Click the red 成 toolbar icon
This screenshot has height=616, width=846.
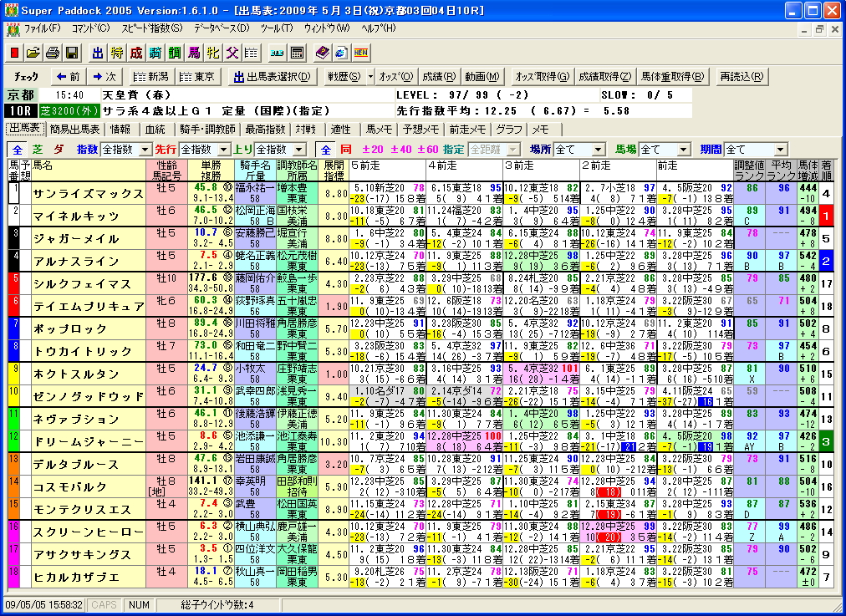click(136, 53)
